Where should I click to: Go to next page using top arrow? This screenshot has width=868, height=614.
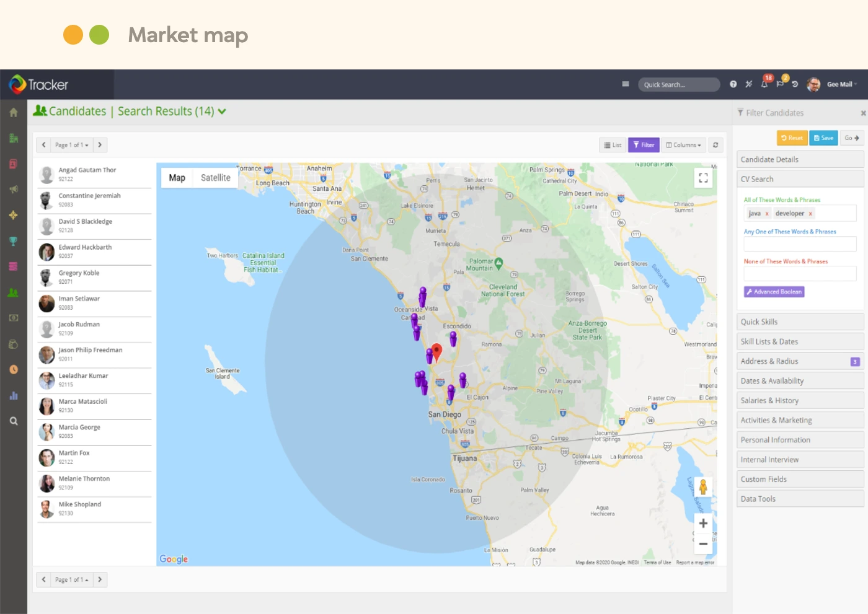(x=100, y=145)
